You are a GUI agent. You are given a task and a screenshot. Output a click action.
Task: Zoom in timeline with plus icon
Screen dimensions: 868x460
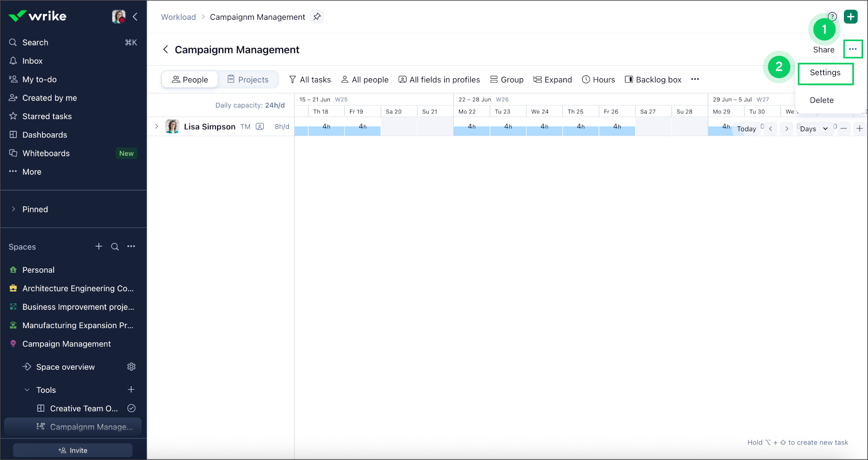click(860, 128)
